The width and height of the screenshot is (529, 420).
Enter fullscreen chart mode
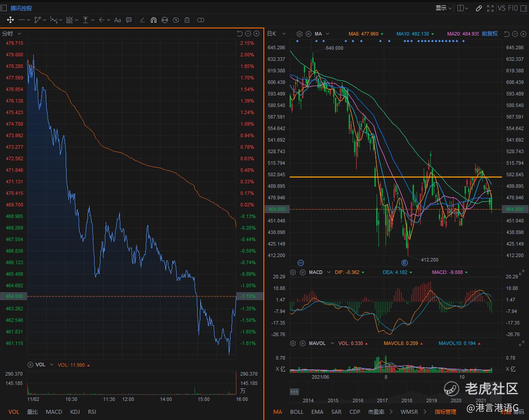coord(490,8)
